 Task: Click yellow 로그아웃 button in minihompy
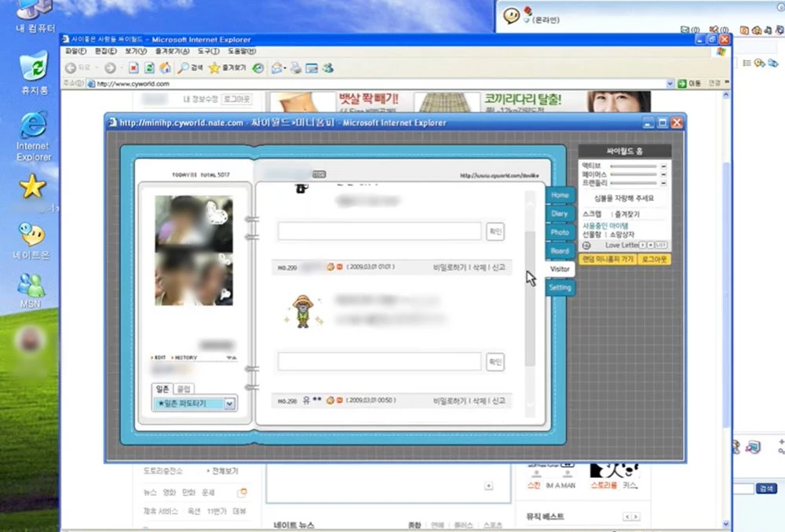coord(655,259)
